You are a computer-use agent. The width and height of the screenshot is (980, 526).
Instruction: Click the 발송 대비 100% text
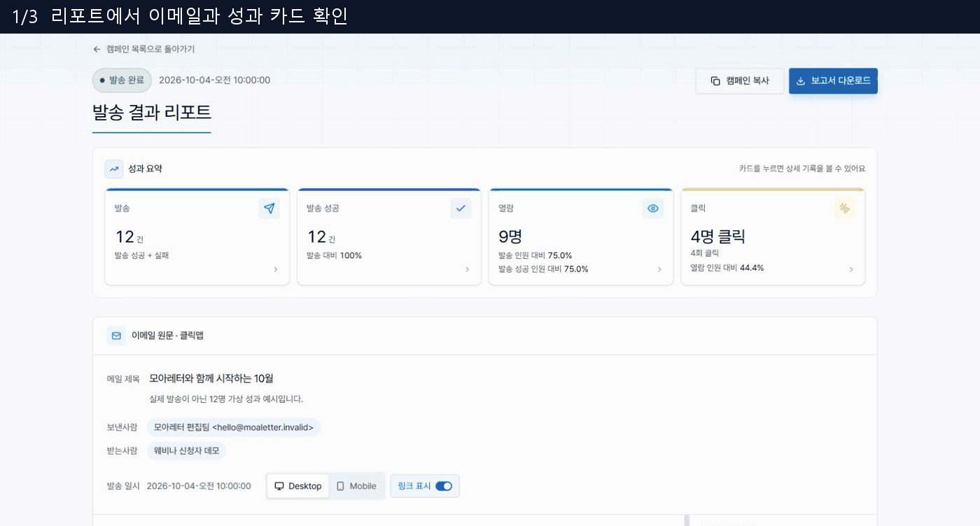(334, 255)
